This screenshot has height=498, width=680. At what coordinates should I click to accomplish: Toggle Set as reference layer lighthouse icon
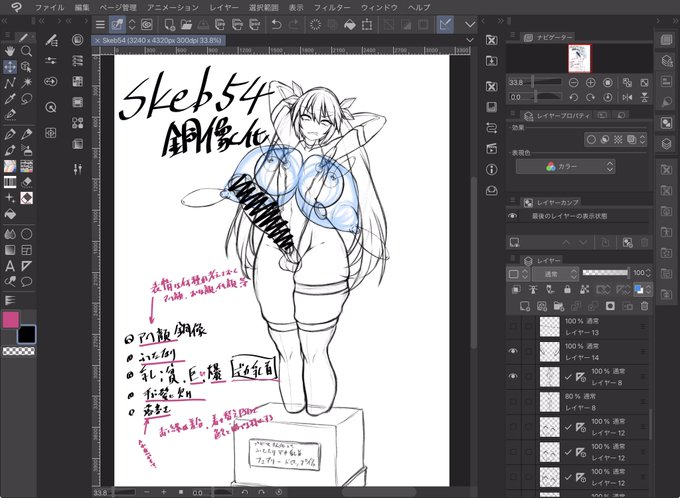click(x=533, y=289)
